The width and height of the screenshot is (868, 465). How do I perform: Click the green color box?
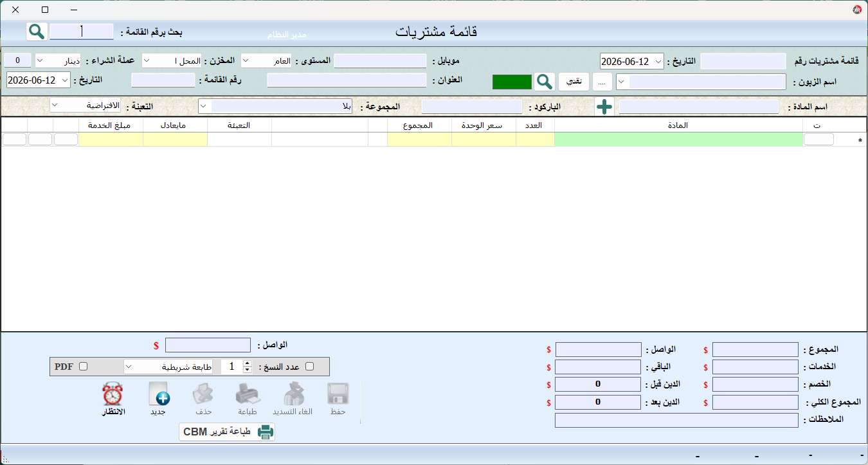512,82
